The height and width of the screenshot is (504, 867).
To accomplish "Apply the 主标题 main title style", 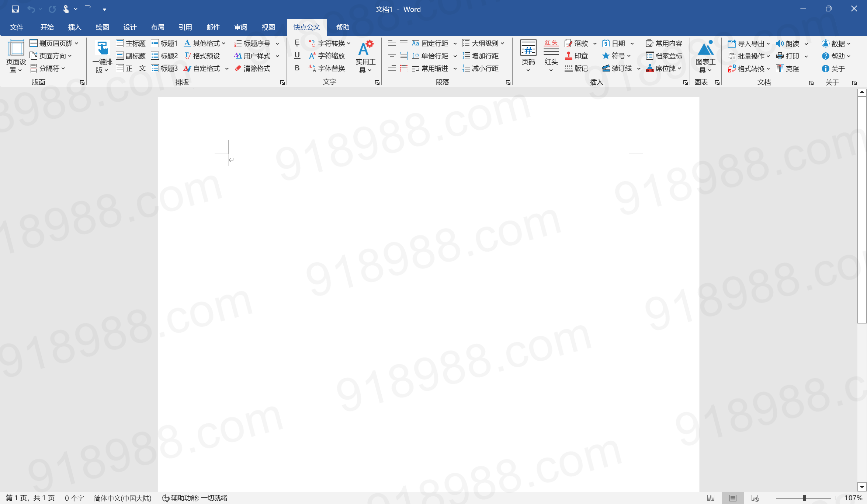I will [x=131, y=43].
